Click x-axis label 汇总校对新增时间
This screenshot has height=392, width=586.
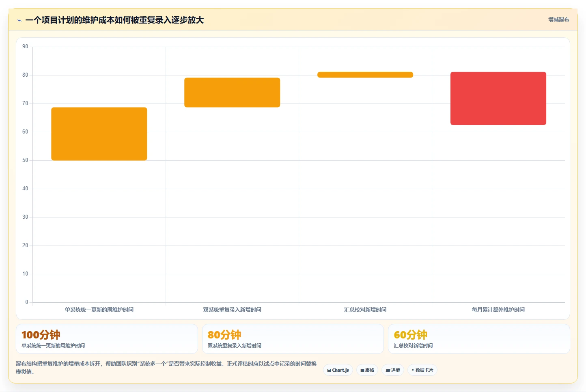point(365,310)
